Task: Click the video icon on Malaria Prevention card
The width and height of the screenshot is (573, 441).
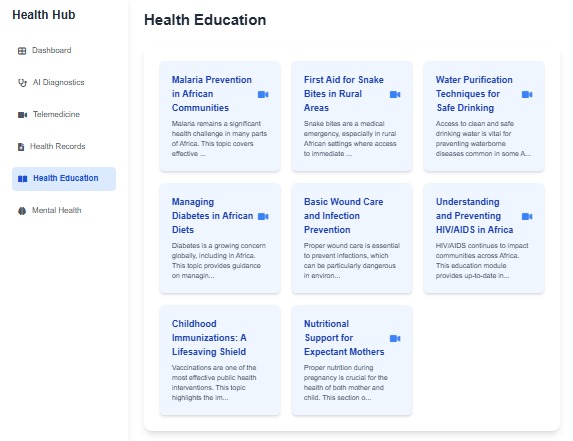Action: tap(263, 95)
